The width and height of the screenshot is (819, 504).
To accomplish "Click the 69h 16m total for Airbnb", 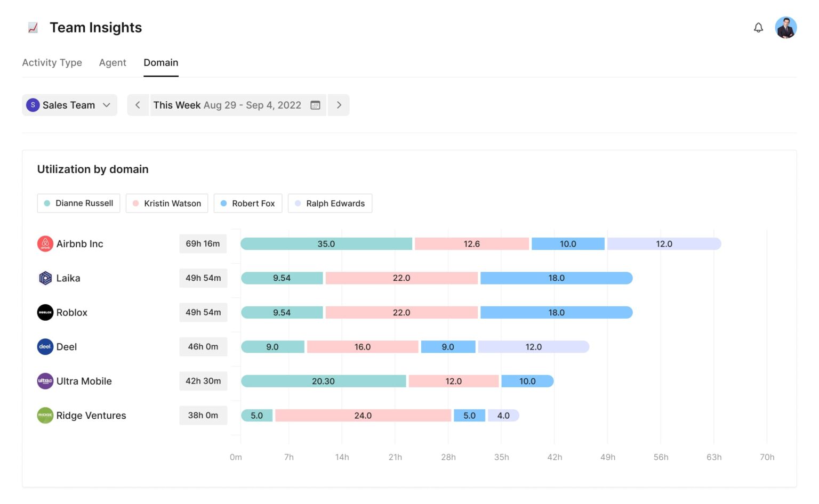I will pos(203,243).
